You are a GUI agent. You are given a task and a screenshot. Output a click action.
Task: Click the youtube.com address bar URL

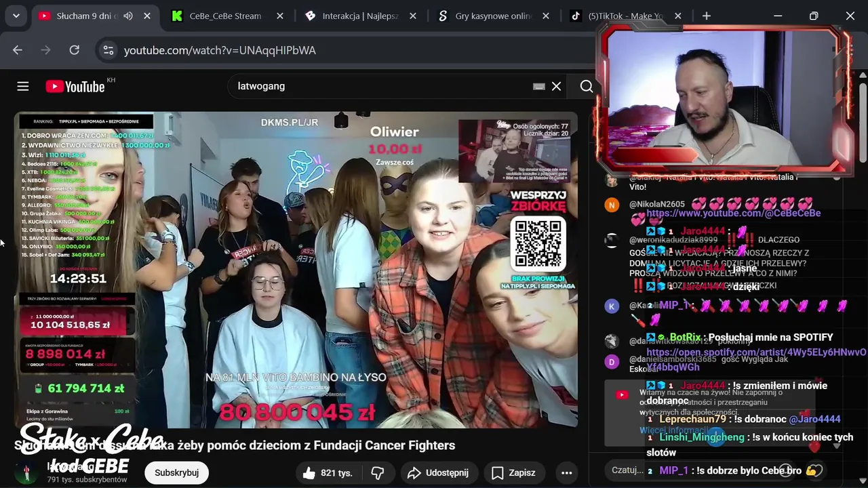tap(220, 50)
